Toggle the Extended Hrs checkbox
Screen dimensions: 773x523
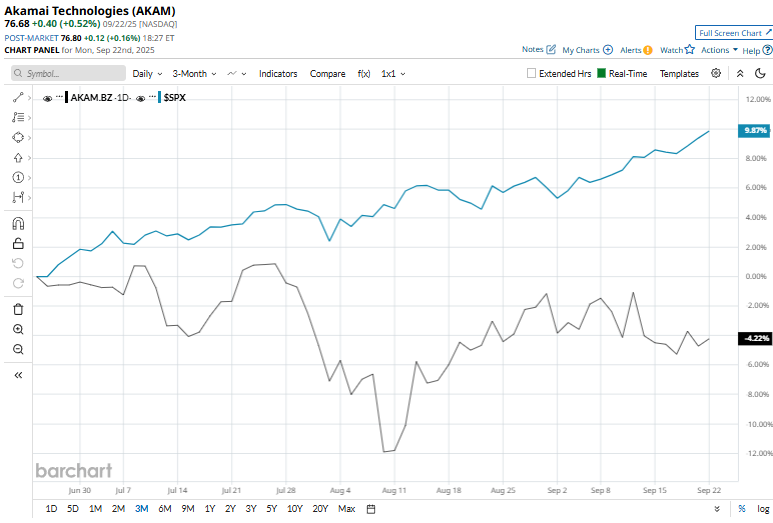pyautogui.click(x=531, y=73)
